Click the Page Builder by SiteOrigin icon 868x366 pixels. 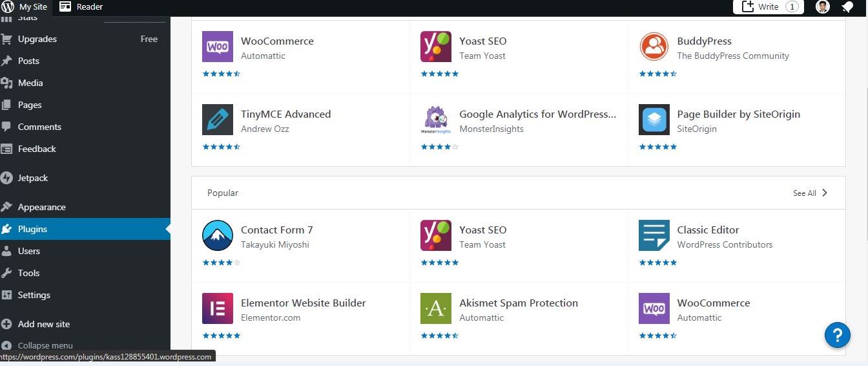(654, 120)
